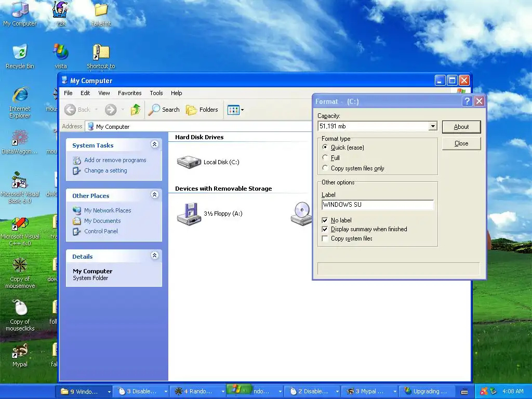
Task: Open the Favorites menu
Action: [129, 93]
